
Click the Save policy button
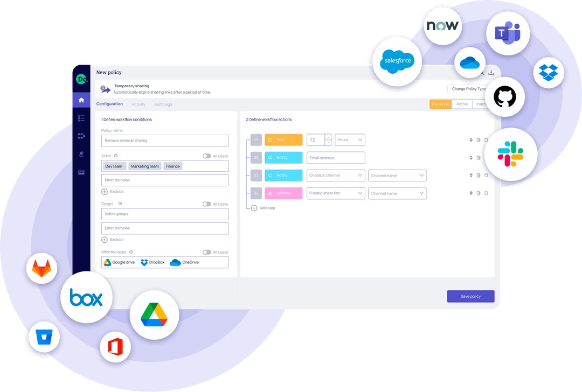[470, 296]
